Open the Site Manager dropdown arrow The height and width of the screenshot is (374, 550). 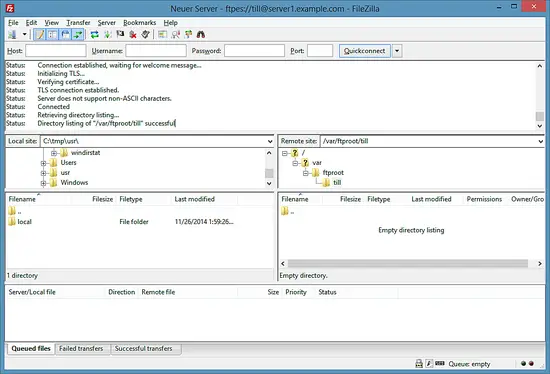point(24,34)
